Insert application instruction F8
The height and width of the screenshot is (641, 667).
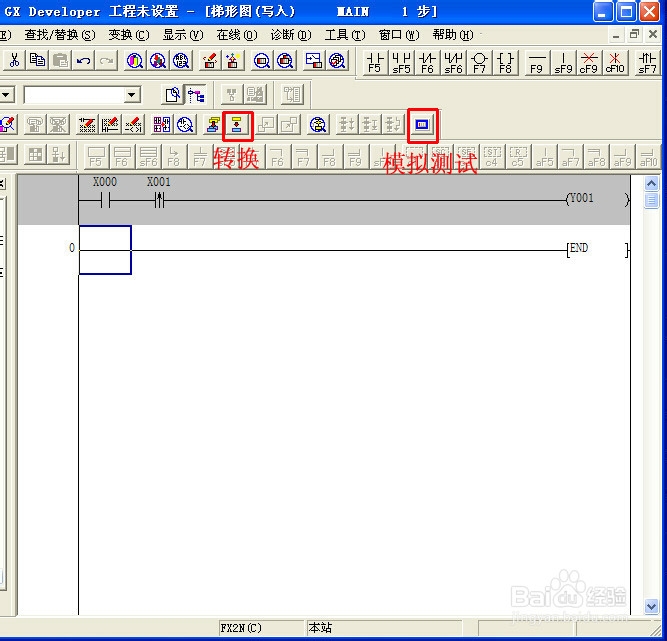coord(505,63)
